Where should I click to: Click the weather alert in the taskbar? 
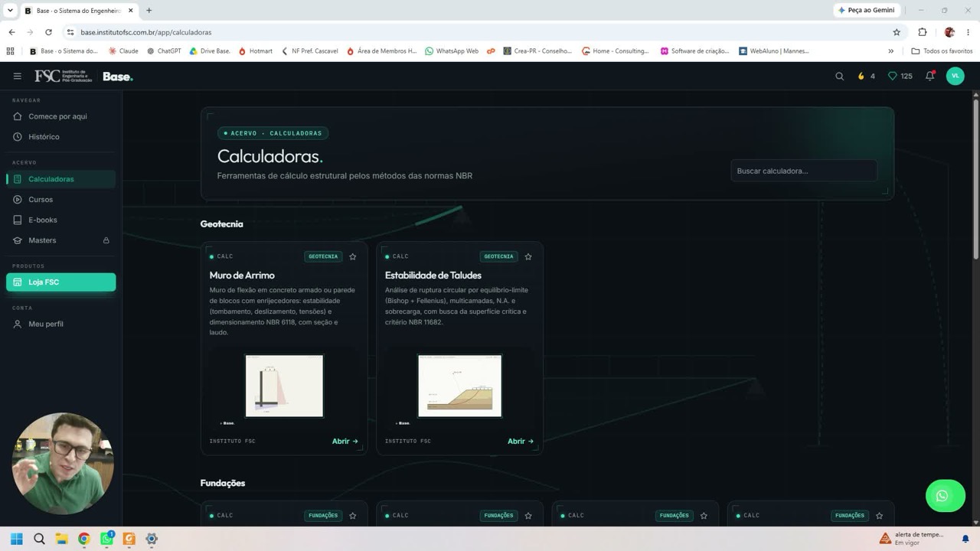tap(913, 539)
